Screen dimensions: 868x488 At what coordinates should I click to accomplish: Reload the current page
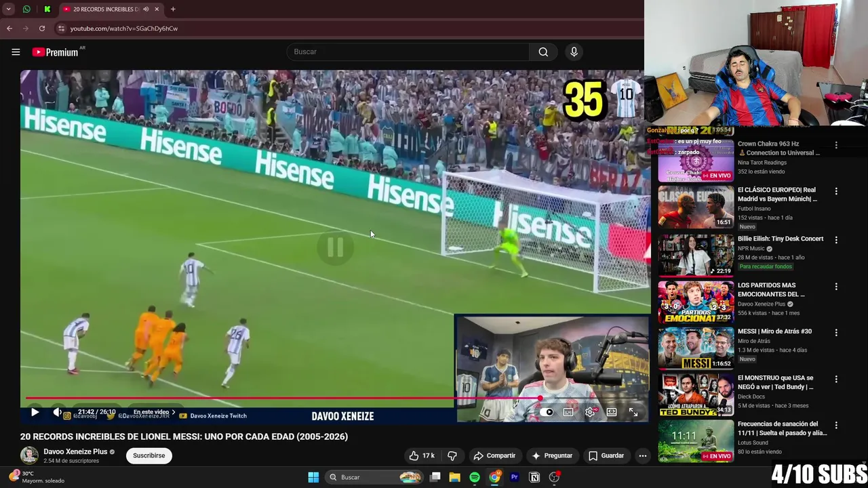[x=42, y=28]
